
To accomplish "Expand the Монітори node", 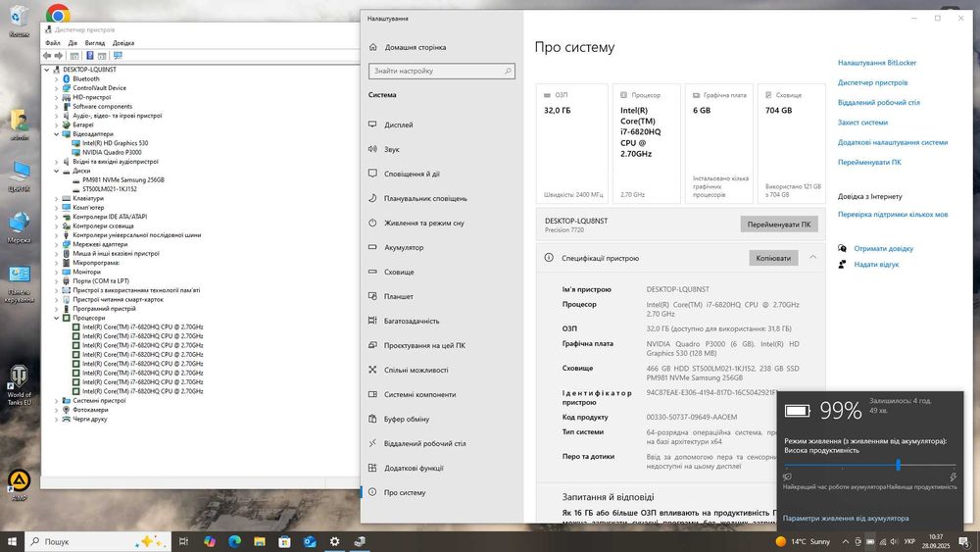I will click(x=56, y=272).
